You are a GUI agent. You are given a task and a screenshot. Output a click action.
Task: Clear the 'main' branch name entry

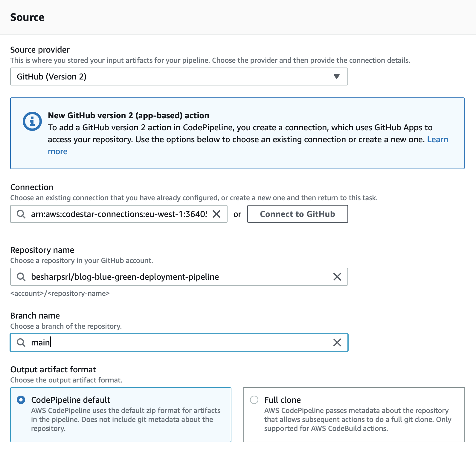pyautogui.click(x=337, y=342)
